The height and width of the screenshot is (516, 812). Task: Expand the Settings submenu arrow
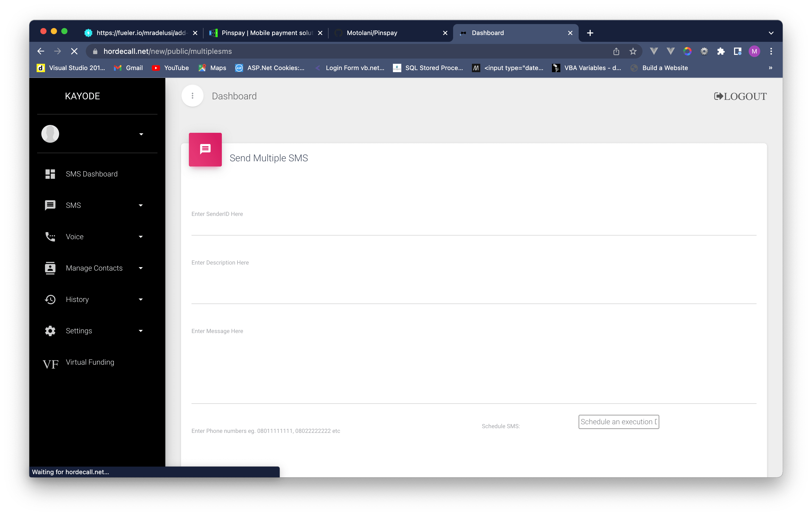(x=141, y=331)
